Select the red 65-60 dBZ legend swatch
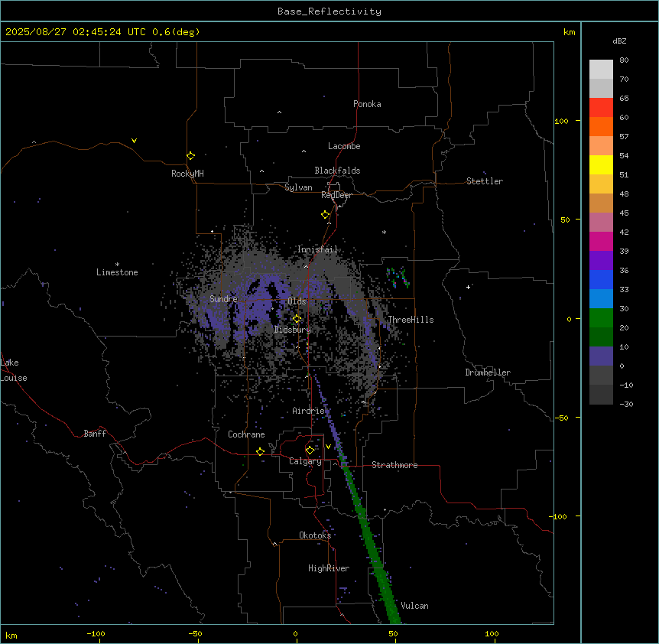The height and width of the screenshot is (644, 659). pos(601,108)
